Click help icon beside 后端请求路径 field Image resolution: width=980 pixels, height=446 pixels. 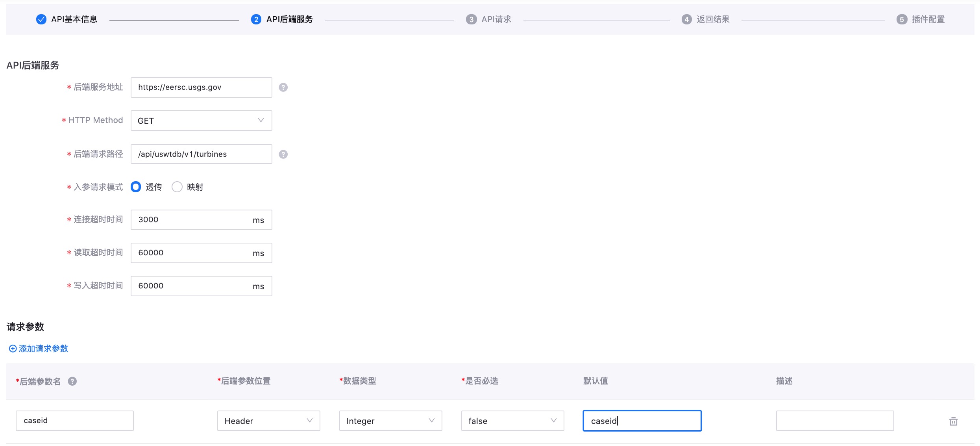pyautogui.click(x=283, y=154)
